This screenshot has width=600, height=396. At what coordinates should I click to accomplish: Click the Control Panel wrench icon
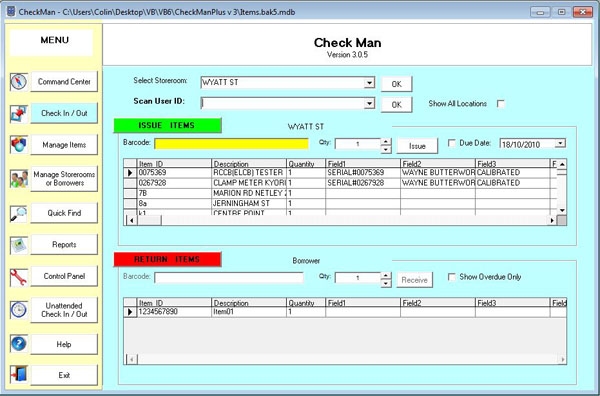[x=19, y=277]
